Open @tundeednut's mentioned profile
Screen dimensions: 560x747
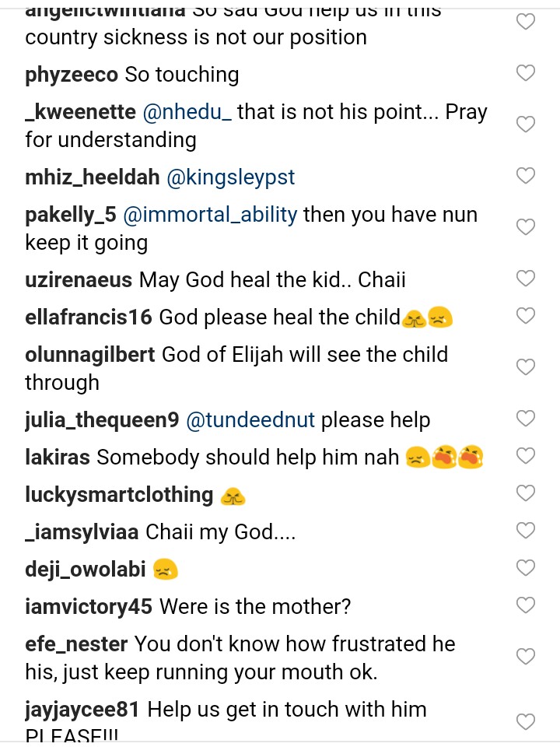(250, 420)
